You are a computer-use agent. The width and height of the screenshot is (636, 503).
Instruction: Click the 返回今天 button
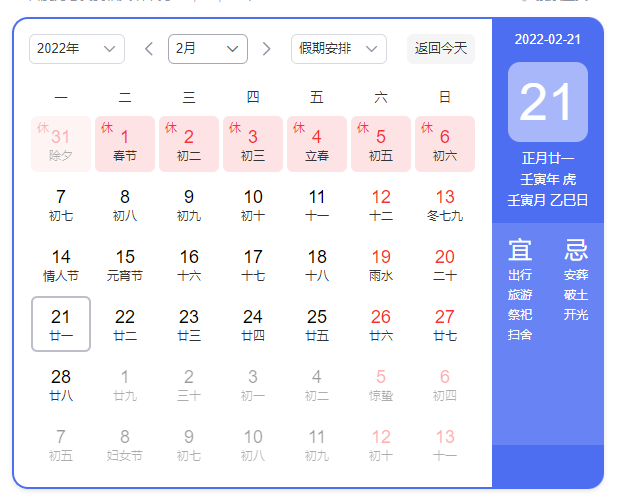441,49
